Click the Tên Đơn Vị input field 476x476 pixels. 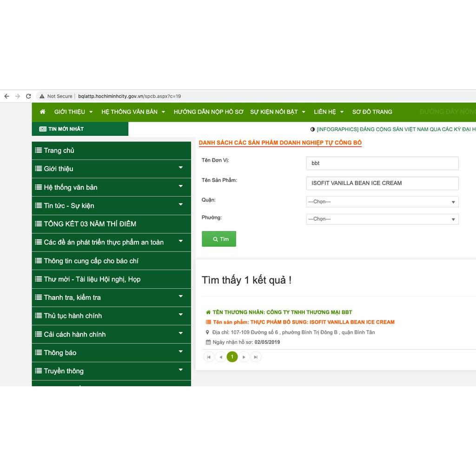382,163
